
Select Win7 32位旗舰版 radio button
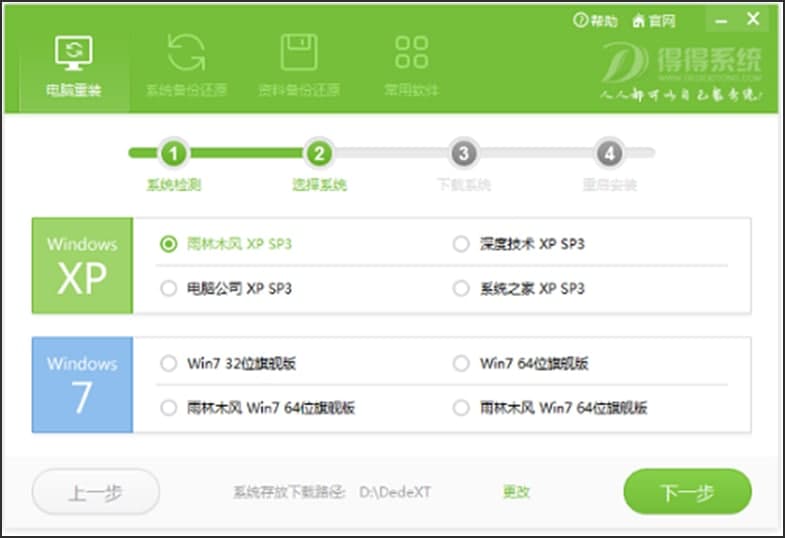click(168, 363)
